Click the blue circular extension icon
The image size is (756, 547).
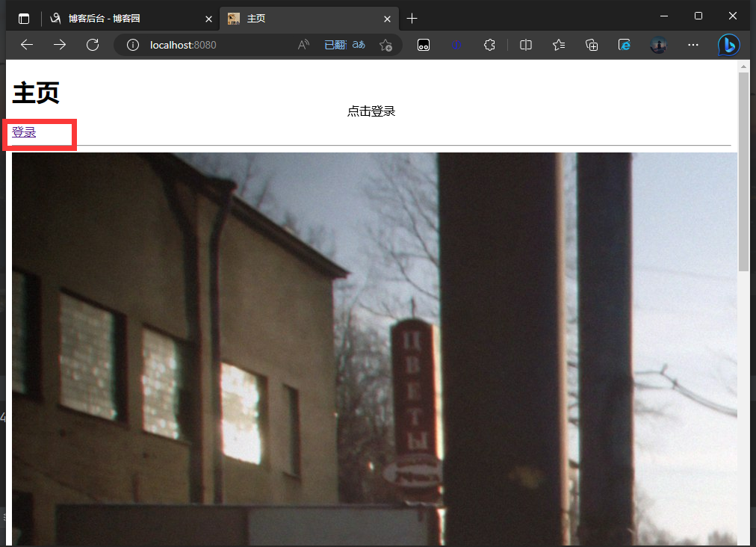[456, 45]
